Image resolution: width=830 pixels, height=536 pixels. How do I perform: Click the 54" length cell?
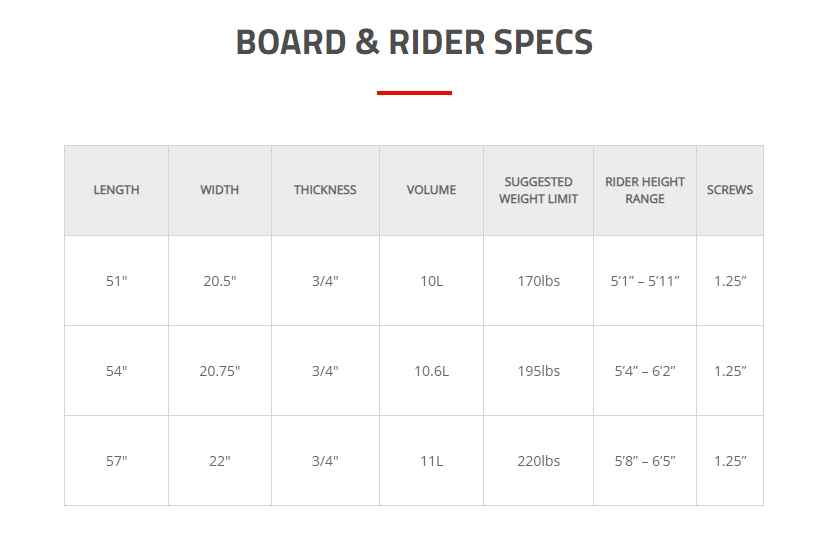(116, 371)
